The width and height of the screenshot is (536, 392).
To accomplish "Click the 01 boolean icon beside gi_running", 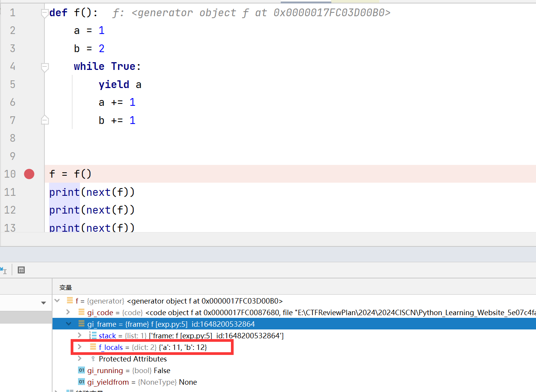I will pyautogui.click(x=81, y=370).
